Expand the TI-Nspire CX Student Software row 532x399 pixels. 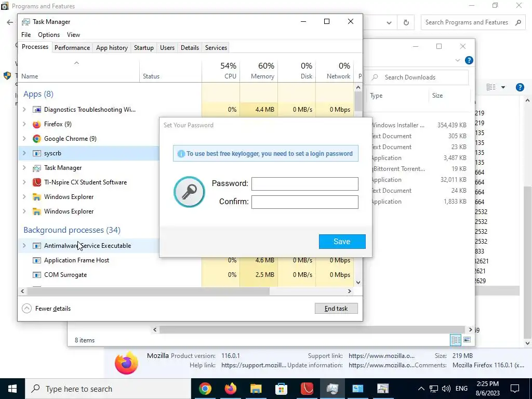24,182
